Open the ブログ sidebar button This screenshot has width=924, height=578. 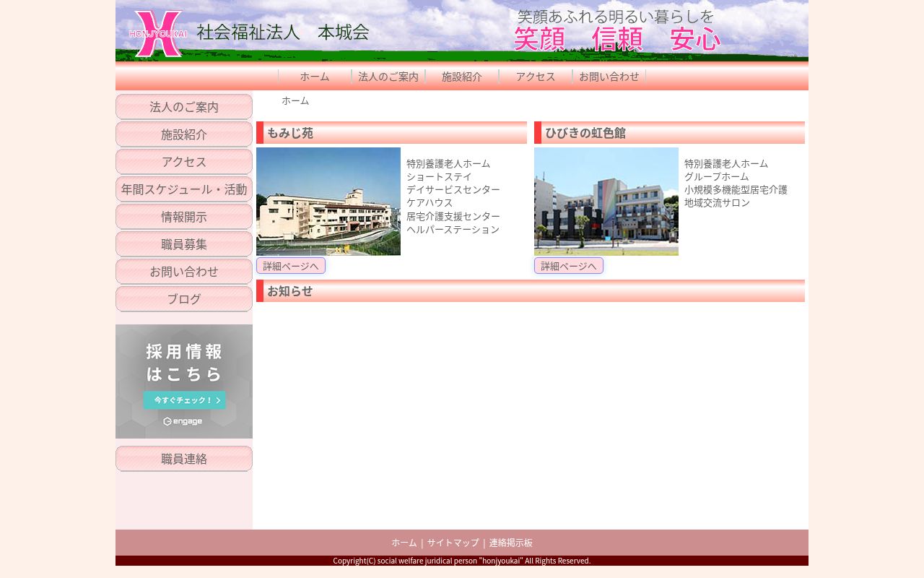click(184, 299)
